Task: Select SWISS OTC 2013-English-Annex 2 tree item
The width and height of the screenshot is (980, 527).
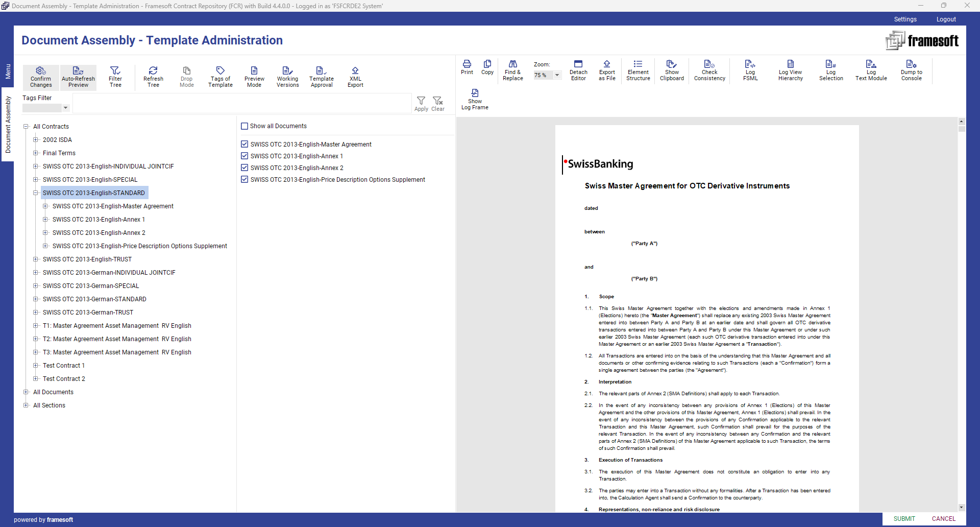Action: (x=99, y=233)
